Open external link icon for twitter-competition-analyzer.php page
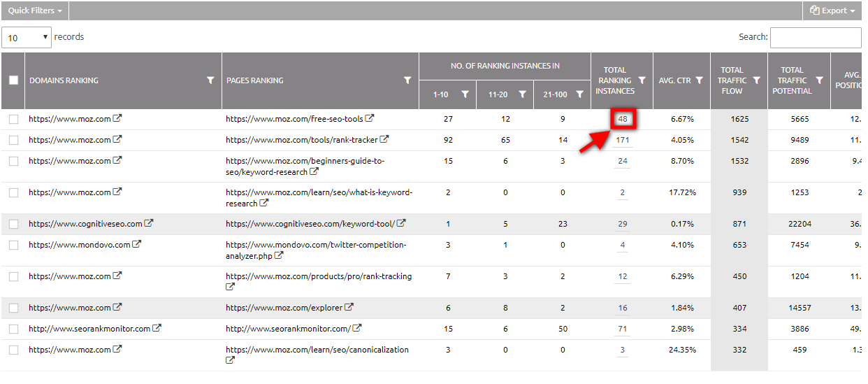The image size is (868, 384). 279,256
